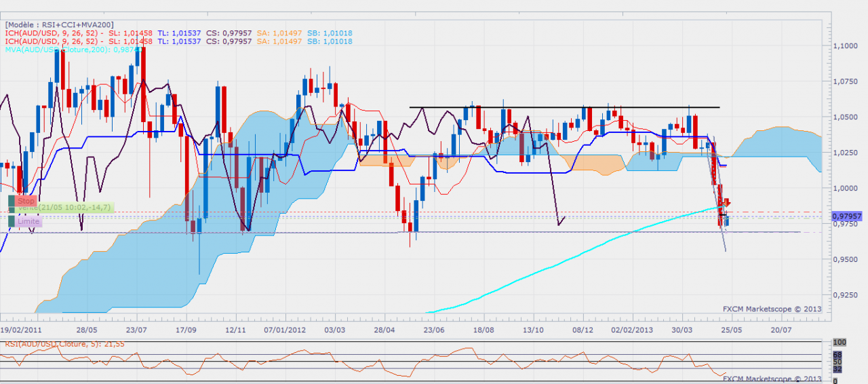The height and width of the screenshot is (384, 868).
Task: Click the 25/05 date axis label
Action: click(731, 329)
